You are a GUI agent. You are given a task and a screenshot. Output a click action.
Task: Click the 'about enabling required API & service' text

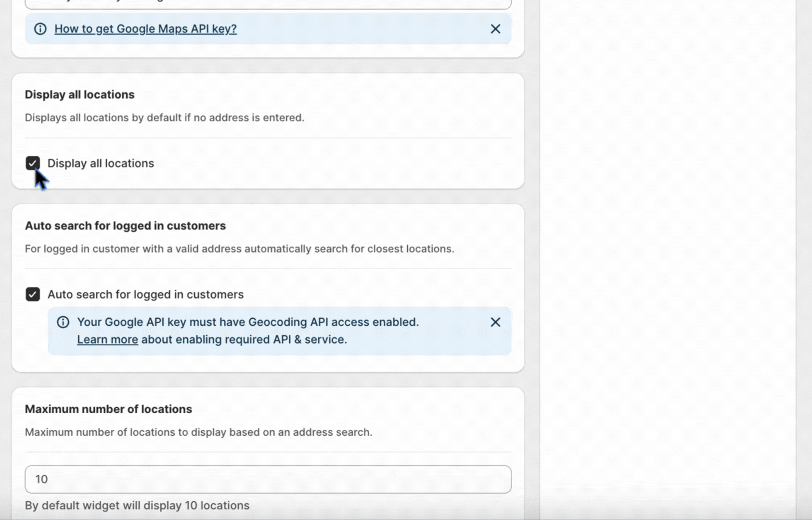click(244, 339)
